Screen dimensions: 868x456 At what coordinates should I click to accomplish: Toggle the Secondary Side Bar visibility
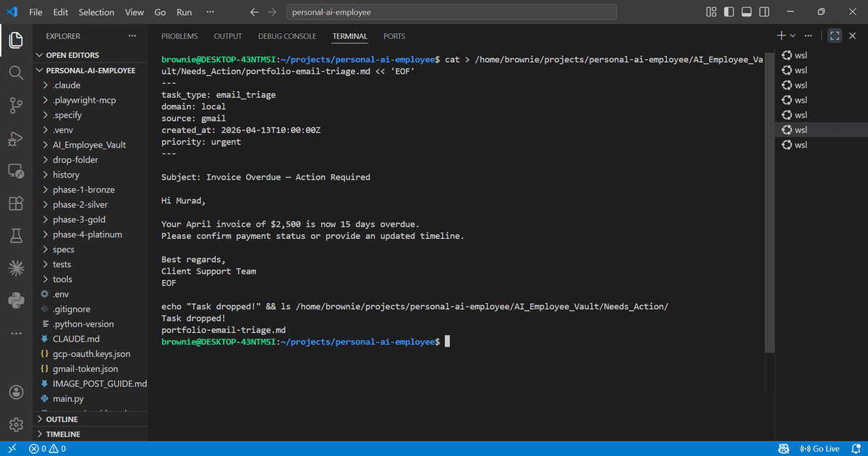tap(764, 12)
